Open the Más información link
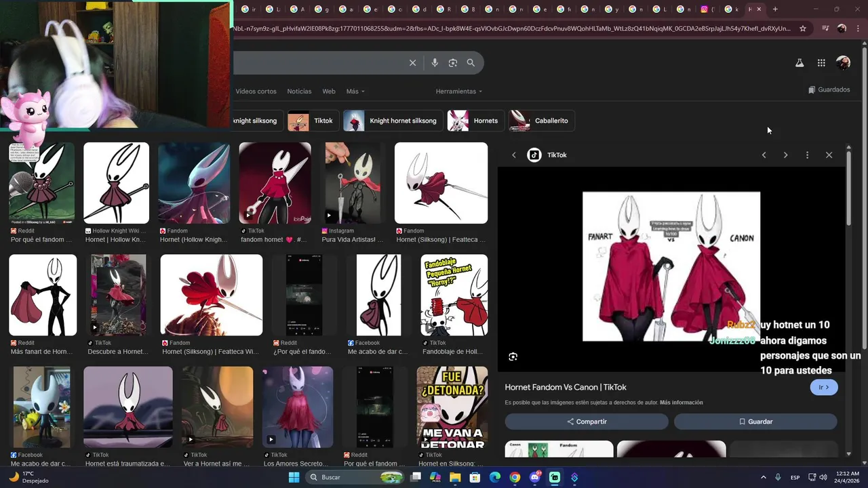 (681, 403)
